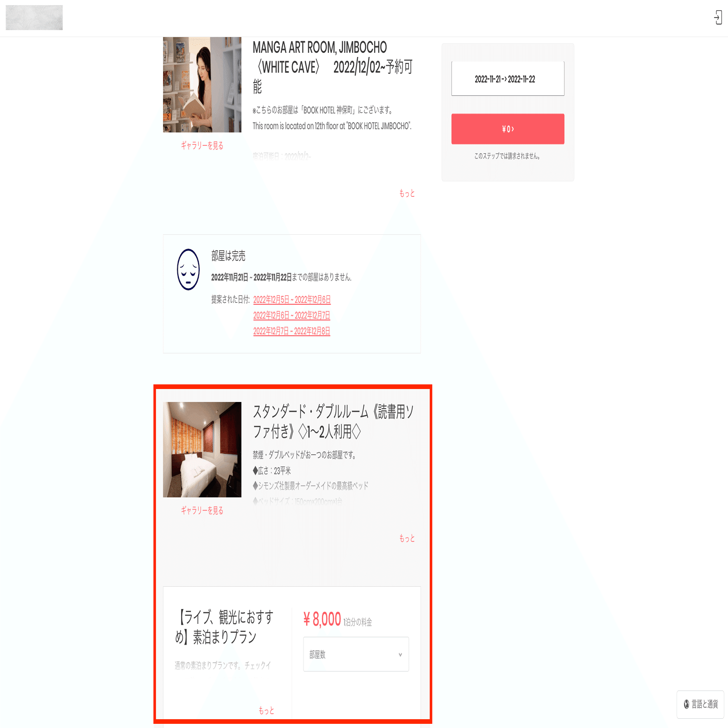This screenshot has height=728, width=728.
Task: Open the Standard Double Room gallery link
Action: click(x=202, y=510)
